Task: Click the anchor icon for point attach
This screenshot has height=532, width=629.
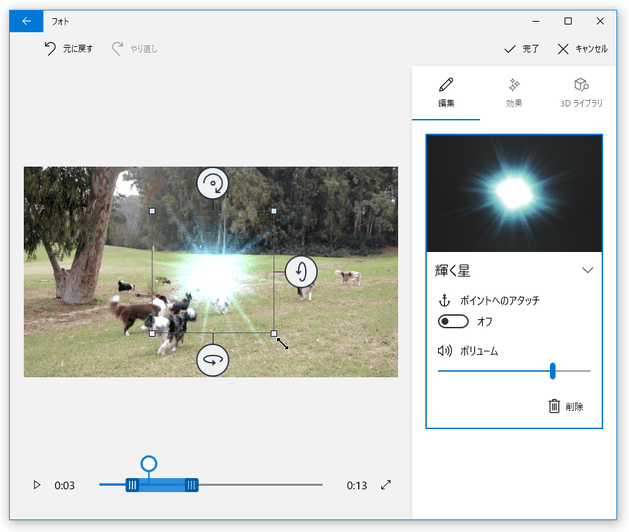Action: (x=445, y=300)
